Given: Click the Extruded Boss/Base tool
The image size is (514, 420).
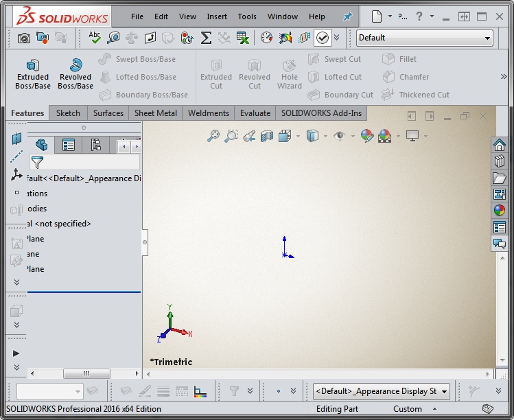Looking at the screenshot, I should (33, 74).
